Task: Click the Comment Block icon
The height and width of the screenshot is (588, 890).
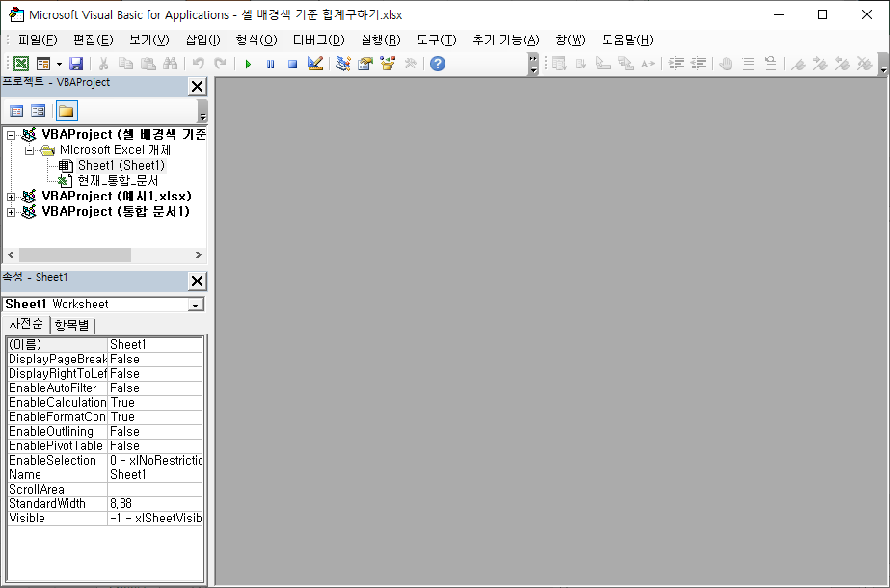Action: (748, 64)
